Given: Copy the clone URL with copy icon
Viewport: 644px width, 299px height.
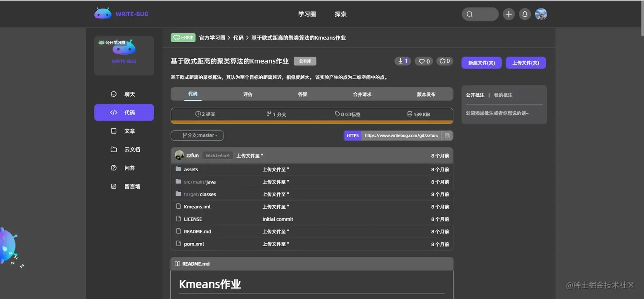Looking at the screenshot, I should coord(447,135).
